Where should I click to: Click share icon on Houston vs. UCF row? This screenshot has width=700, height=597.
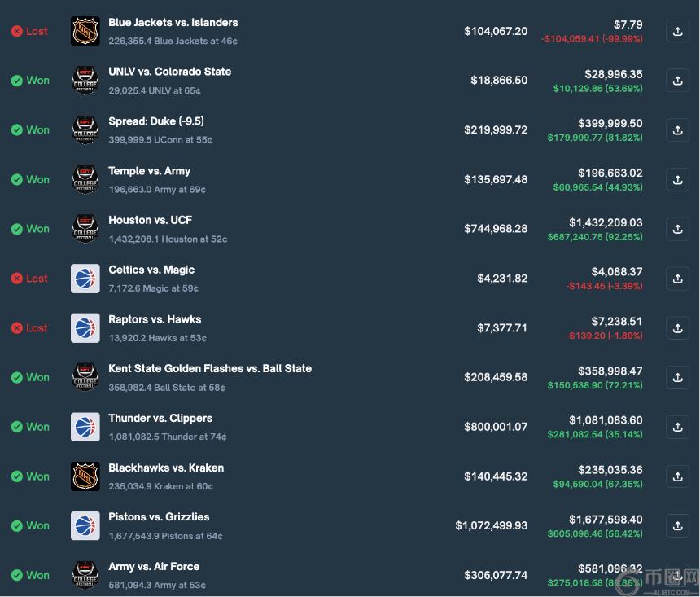click(x=677, y=229)
